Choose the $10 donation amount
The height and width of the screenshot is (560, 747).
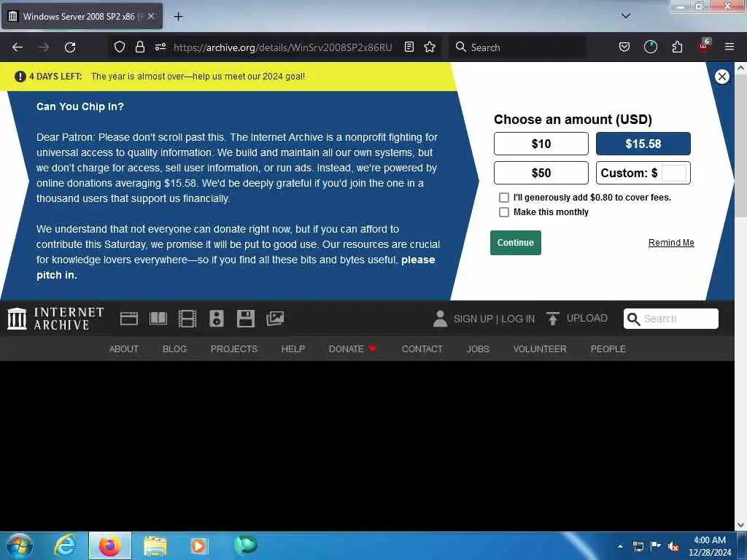click(x=541, y=144)
